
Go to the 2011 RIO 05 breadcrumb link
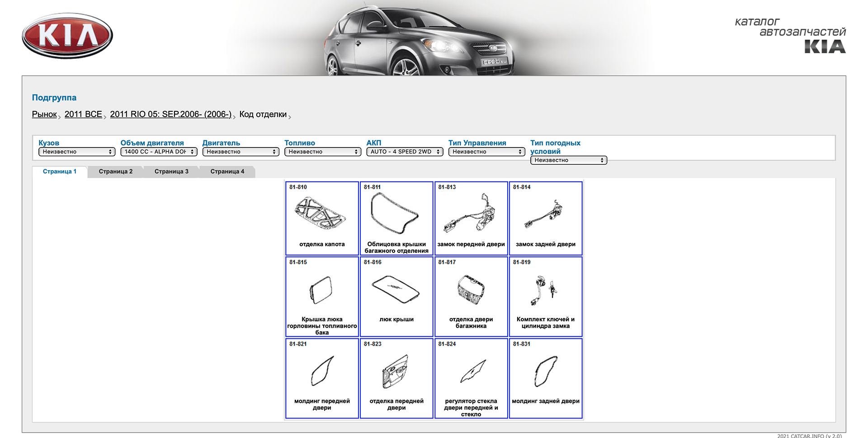pyautogui.click(x=170, y=114)
